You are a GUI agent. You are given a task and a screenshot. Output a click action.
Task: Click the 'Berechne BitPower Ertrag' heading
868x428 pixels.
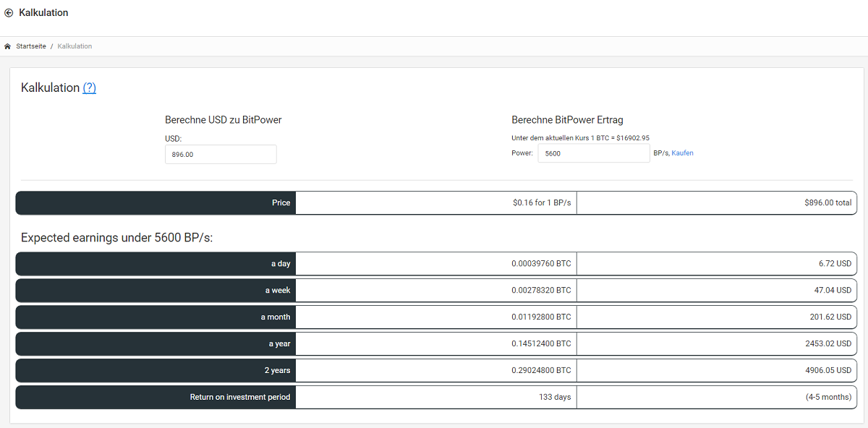567,120
